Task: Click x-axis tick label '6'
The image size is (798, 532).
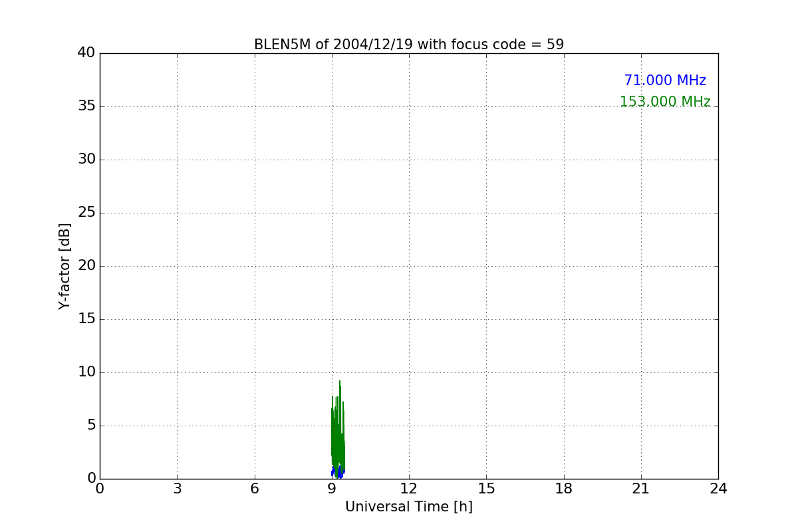Action: [254, 489]
